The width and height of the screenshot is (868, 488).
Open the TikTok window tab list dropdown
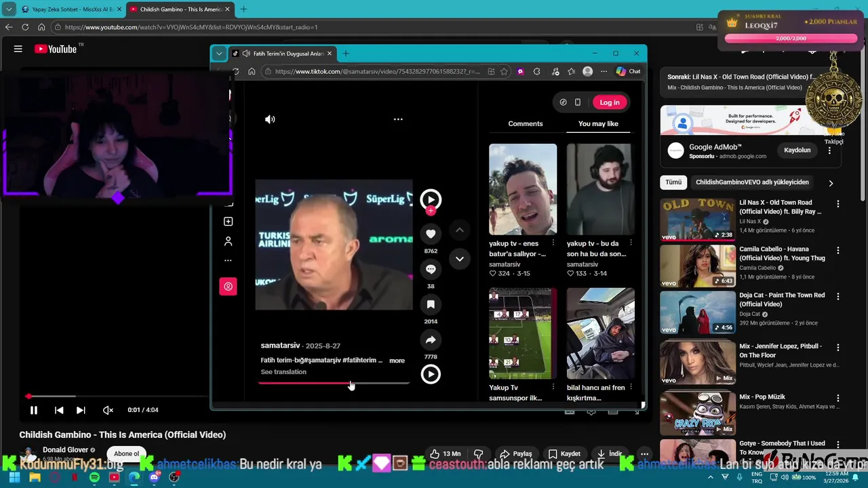click(219, 54)
